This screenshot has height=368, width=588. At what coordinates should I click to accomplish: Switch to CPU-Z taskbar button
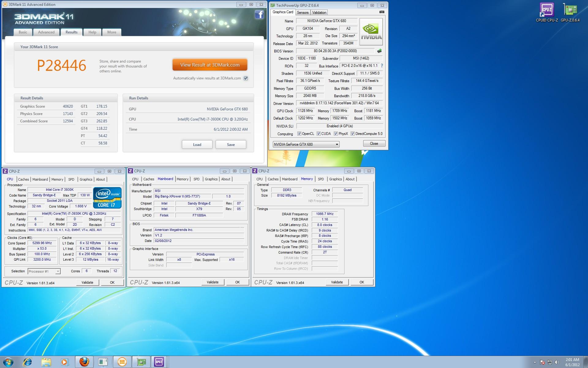coord(159,362)
